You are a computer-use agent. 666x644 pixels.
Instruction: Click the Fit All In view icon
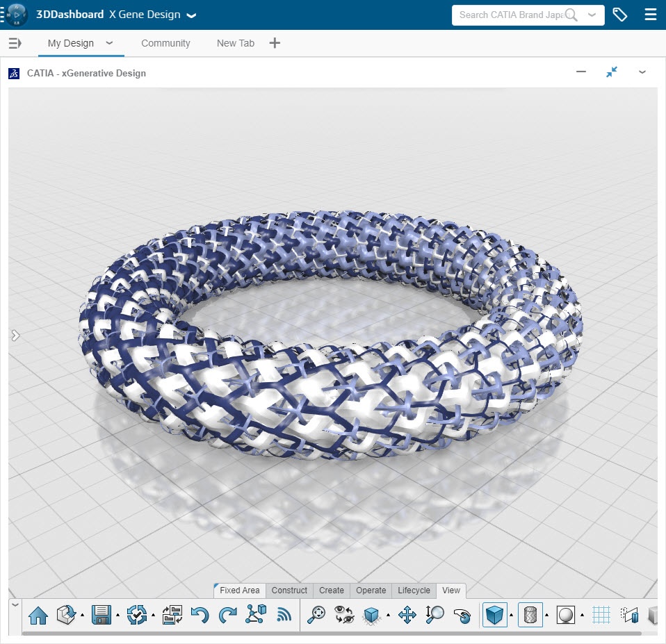[x=316, y=615]
